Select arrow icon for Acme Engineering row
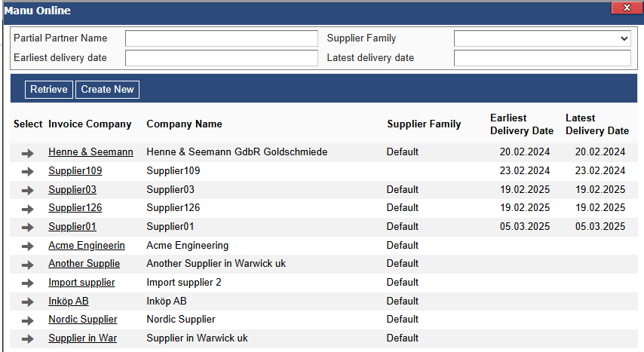Screen dimensions: 644x352 point(28,246)
